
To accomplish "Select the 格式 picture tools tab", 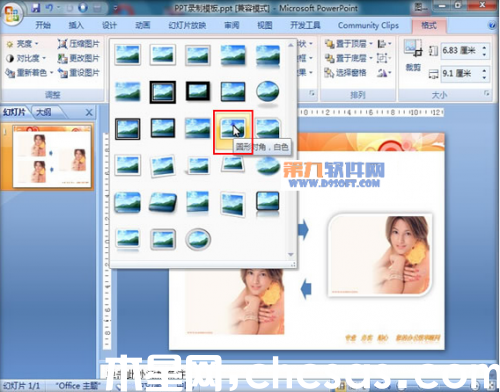I will [x=429, y=26].
